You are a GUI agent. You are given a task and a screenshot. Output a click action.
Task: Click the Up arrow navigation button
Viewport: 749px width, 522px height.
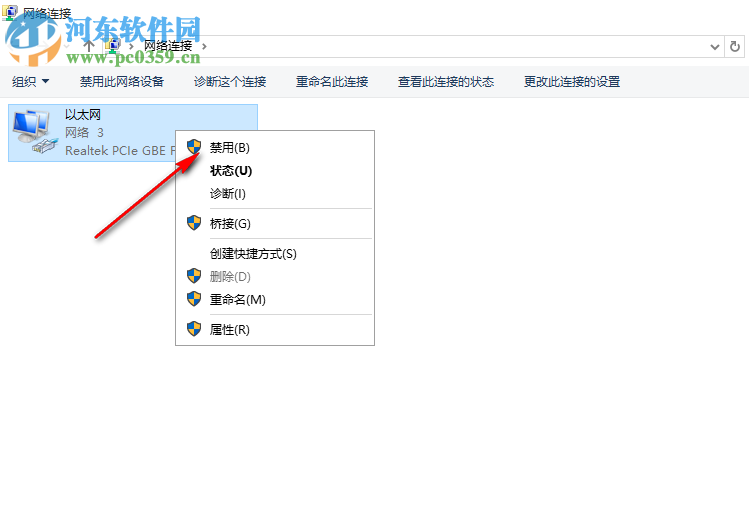(x=89, y=46)
